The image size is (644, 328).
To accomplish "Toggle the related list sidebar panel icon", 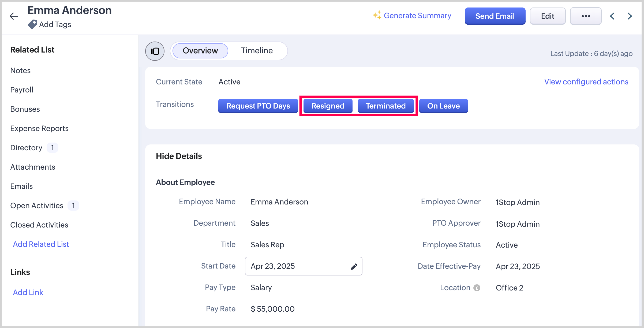I will tap(155, 51).
